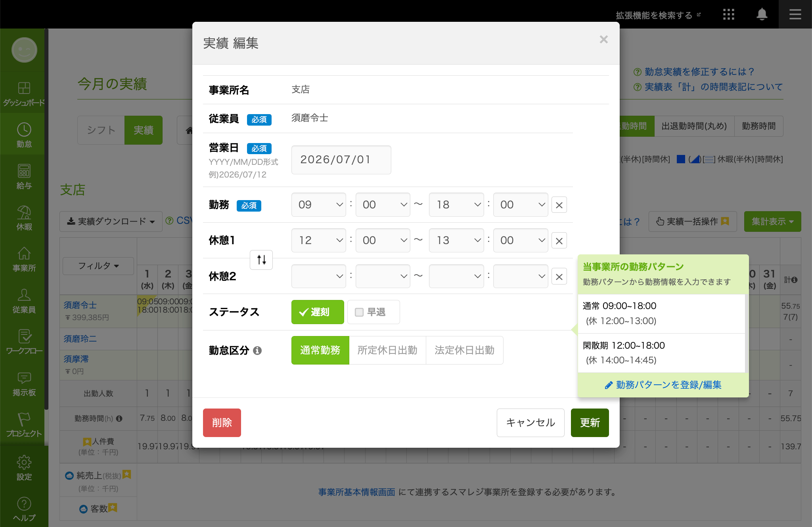Open the hamburger menu in top bar
812x527 pixels.
click(x=795, y=15)
